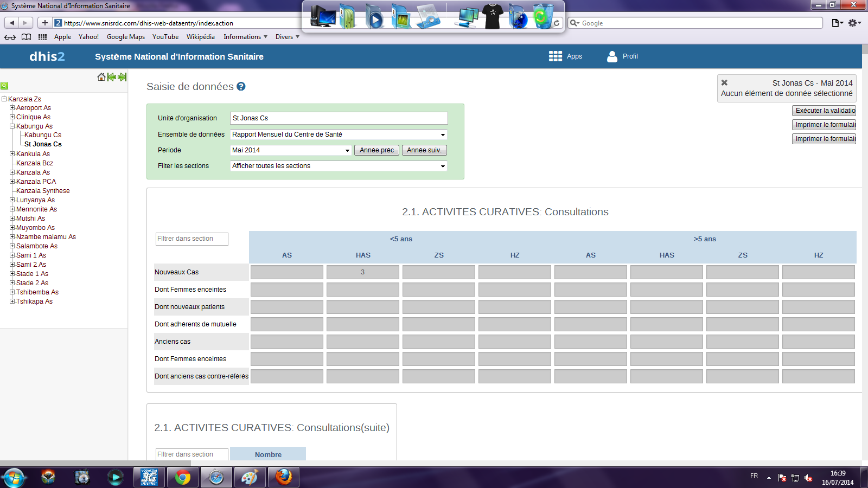This screenshot has width=868, height=488.
Task: Expand the Kankula As tree node
Action: (x=12, y=154)
